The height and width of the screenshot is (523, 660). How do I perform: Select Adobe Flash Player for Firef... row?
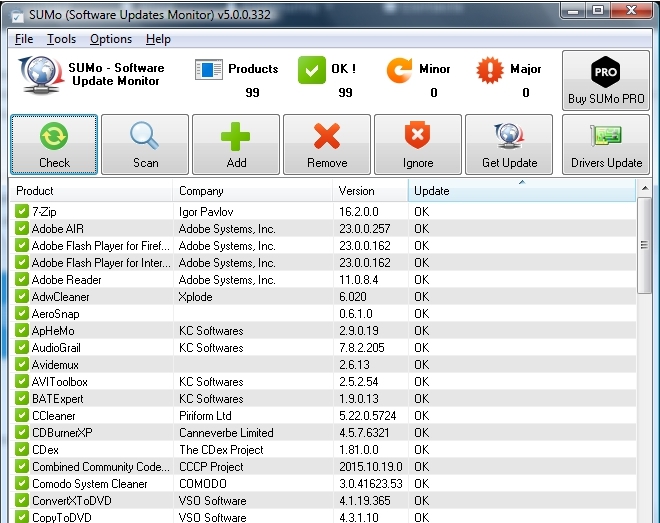click(x=323, y=245)
